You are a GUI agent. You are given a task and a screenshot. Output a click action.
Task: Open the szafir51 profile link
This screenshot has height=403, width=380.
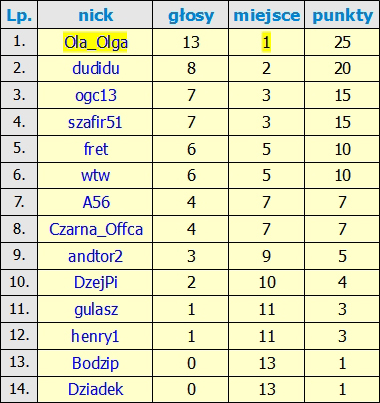coord(95,122)
